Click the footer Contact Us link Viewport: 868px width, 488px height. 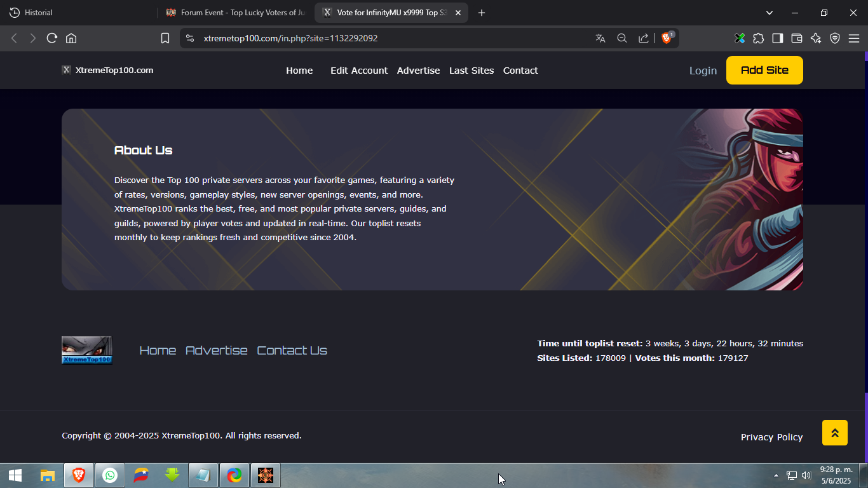pos(292,350)
